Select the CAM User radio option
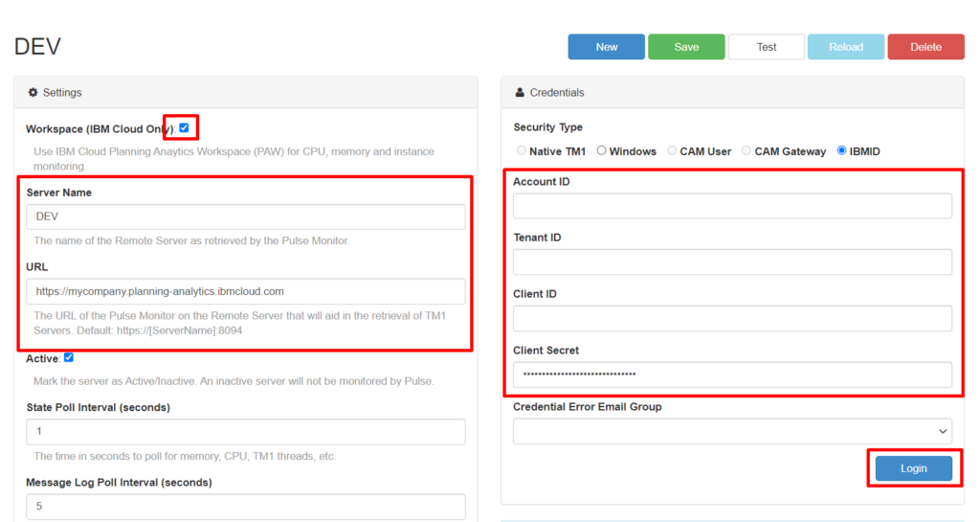980x522 pixels. [x=672, y=151]
